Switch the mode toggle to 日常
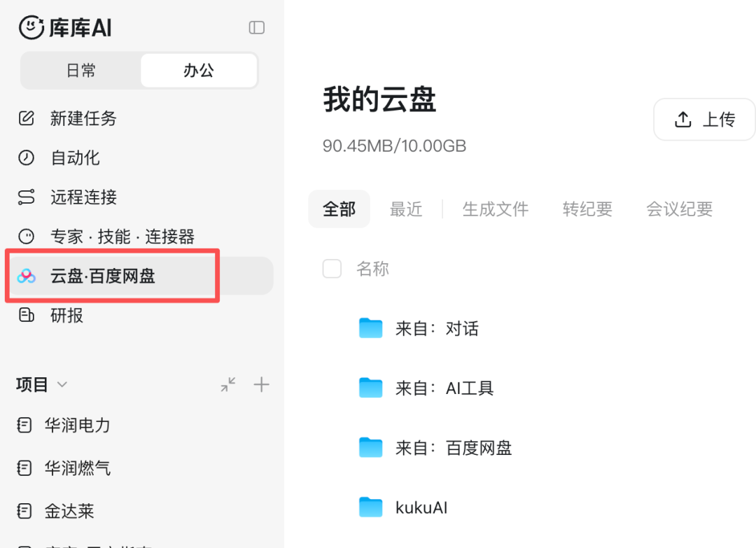Screen dimensions: 756x548 click(81, 71)
